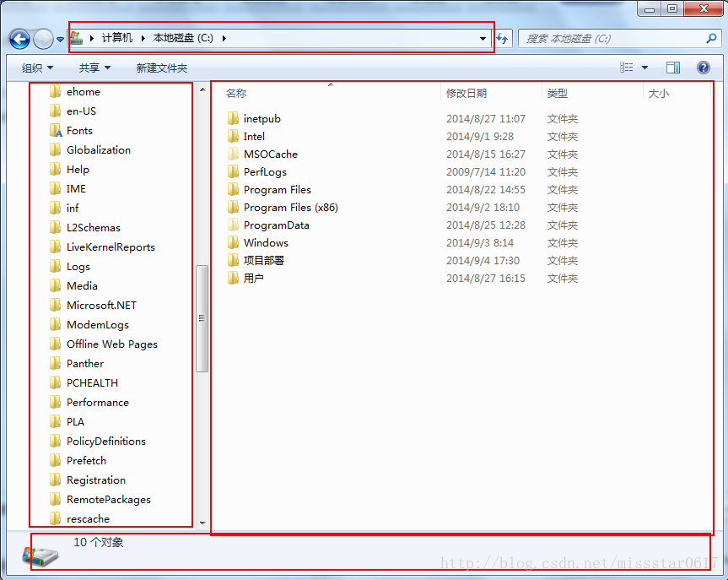
Task: Select the Program Files folder icon
Action: pyautogui.click(x=233, y=189)
